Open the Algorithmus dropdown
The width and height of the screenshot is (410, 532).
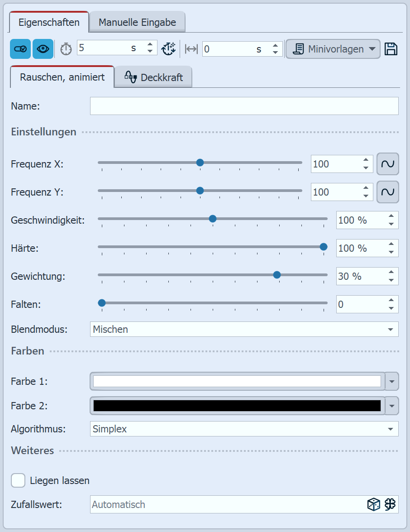(244, 429)
